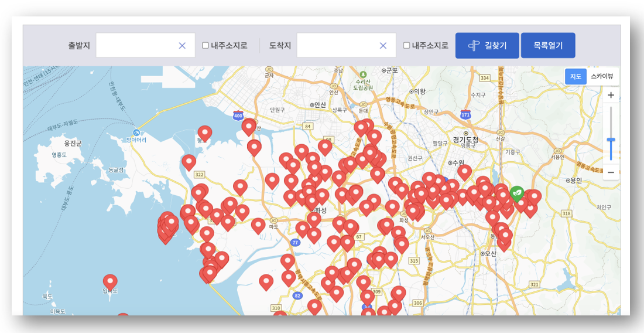Click the 군포 city label
Screen dimensions: 644x333
point(392,70)
